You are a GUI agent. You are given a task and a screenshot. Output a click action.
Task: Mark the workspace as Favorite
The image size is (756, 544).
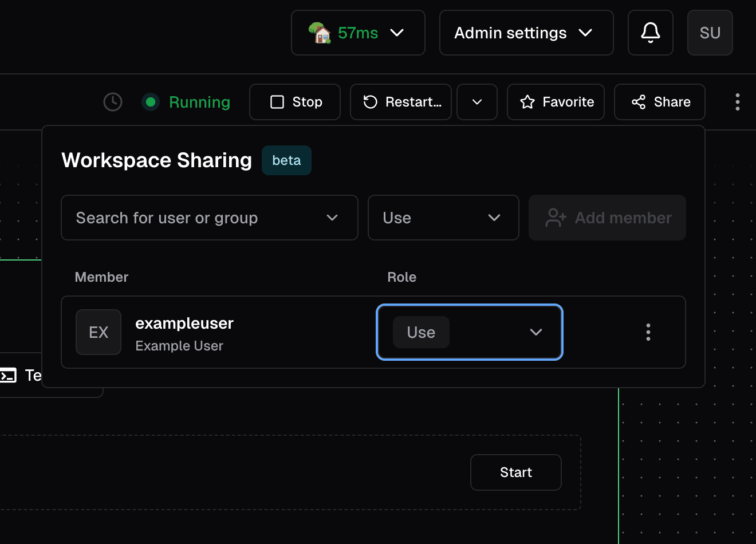click(556, 102)
